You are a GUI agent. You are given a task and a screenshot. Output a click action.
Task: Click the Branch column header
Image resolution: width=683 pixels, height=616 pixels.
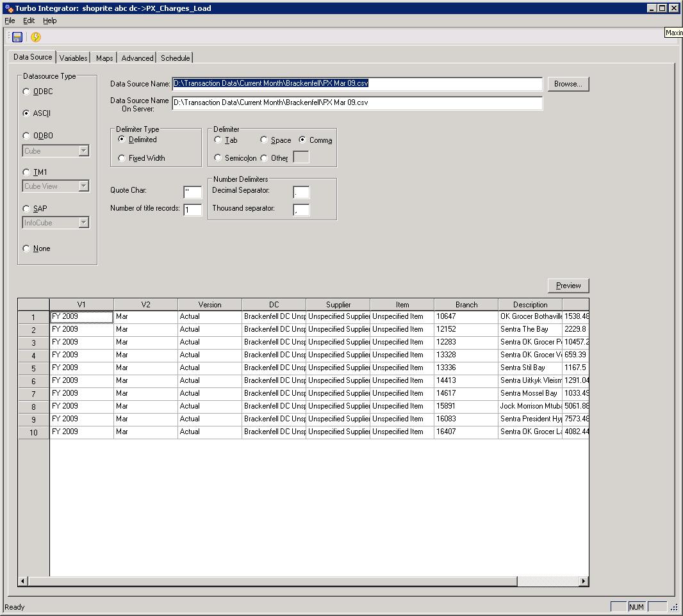(x=466, y=304)
